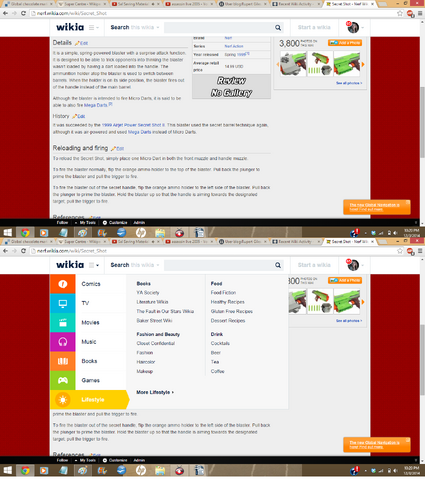Image resolution: width=425 pixels, height=479 pixels.
Task: Edit the History section
Action: 79,116
